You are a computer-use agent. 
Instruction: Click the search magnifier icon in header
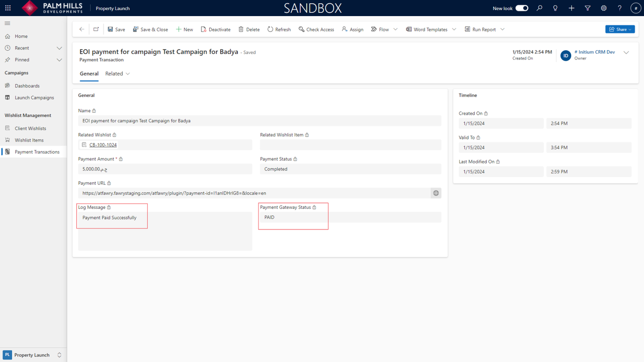539,8
